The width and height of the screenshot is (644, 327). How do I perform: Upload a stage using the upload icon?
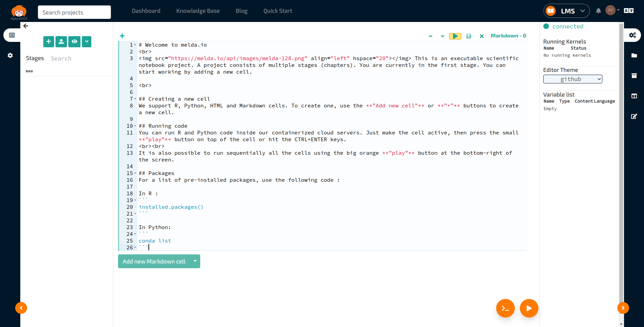pos(61,42)
